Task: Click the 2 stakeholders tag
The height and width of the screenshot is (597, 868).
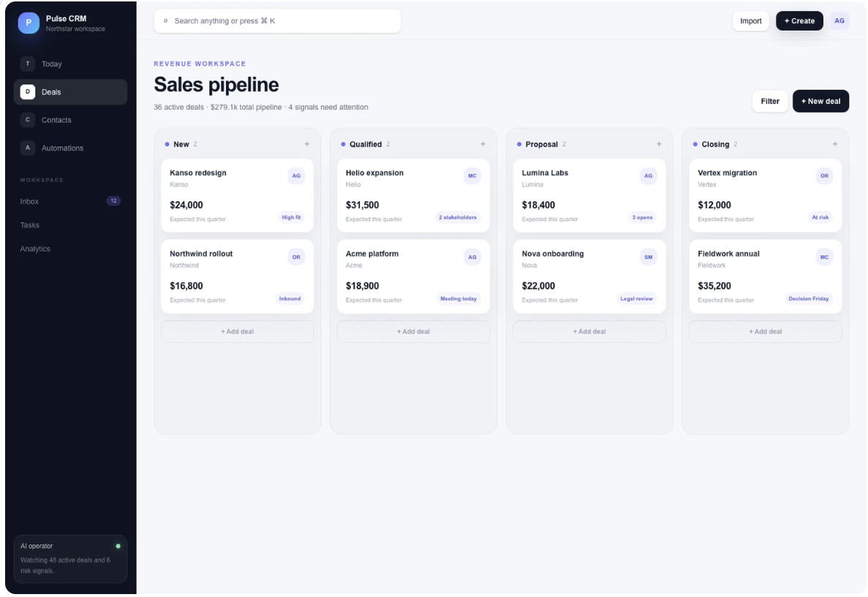Action: coord(457,217)
